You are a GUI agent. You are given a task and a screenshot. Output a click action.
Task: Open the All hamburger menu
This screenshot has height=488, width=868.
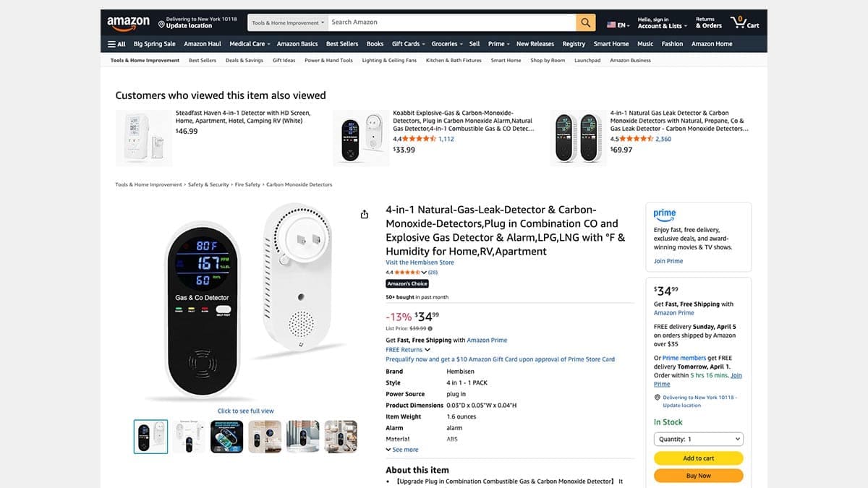click(x=116, y=44)
